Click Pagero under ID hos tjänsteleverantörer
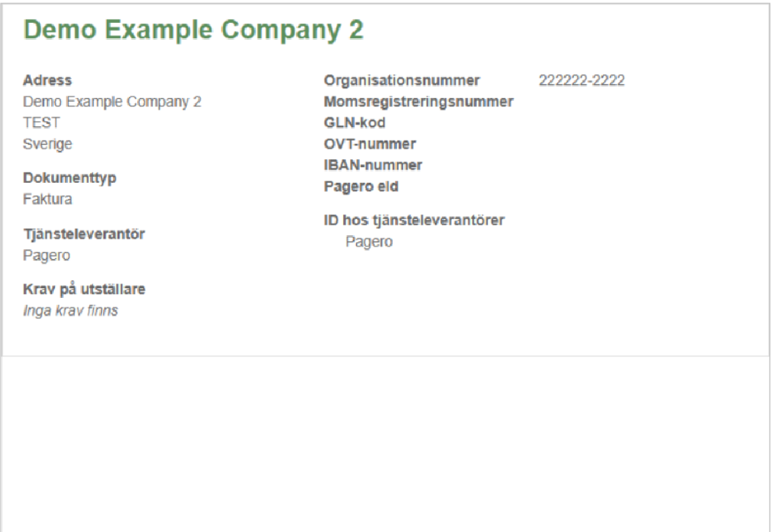Screen dimensions: 771x532 (369, 241)
